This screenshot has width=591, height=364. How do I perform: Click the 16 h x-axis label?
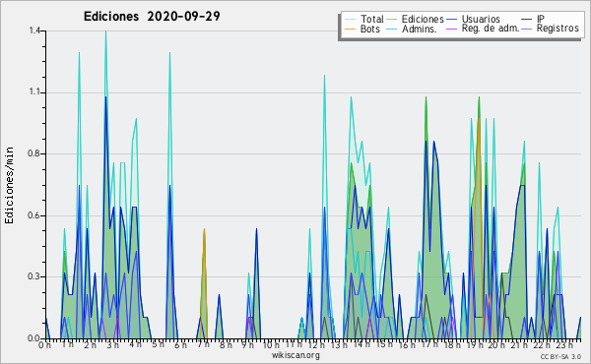coord(406,344)
